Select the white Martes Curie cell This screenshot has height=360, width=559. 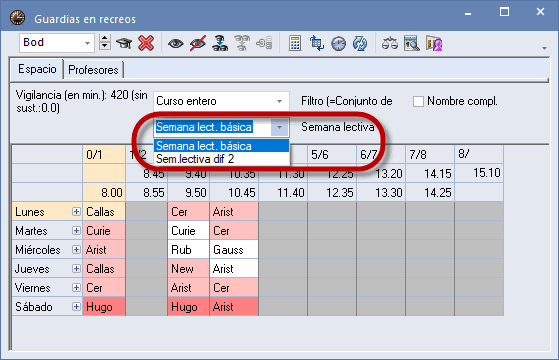pyautogui.click(x=189, y=231)
